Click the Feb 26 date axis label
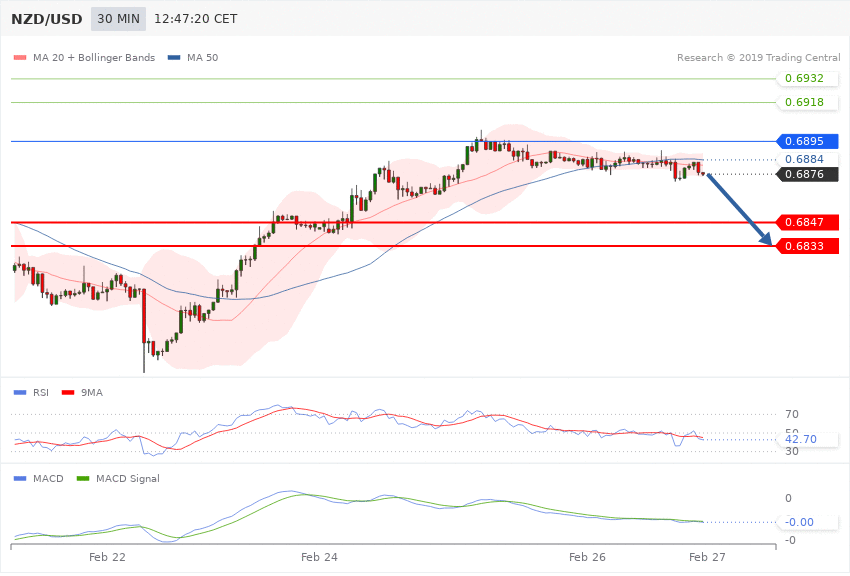The width and height of the screenshot is (850, 576). (587, 556)
